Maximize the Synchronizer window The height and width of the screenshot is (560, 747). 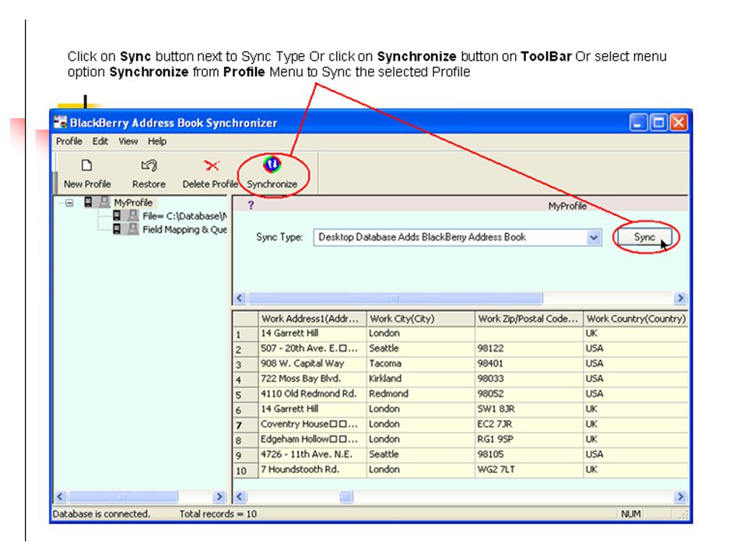click(658, 123)
